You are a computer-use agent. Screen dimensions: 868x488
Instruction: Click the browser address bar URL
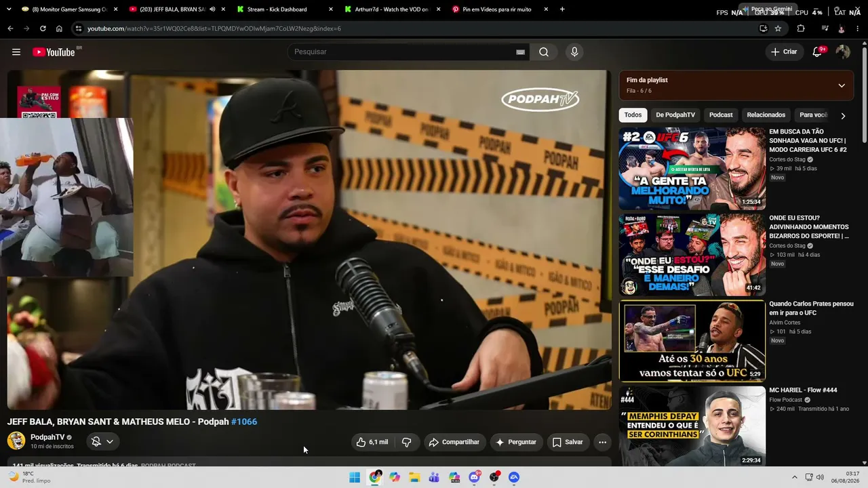tap(214, 28)
